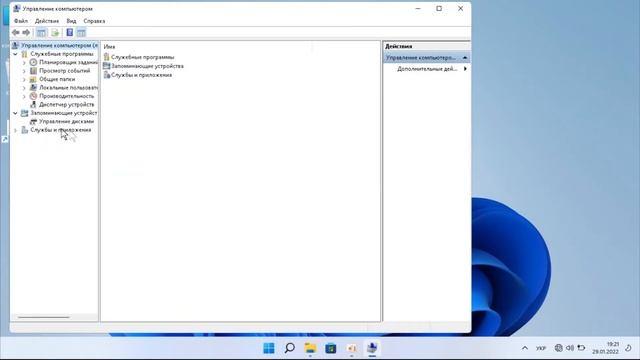Select Диспетчер устройств in tree
Viewport: 640px width, 360px height.
pos(67,104)
